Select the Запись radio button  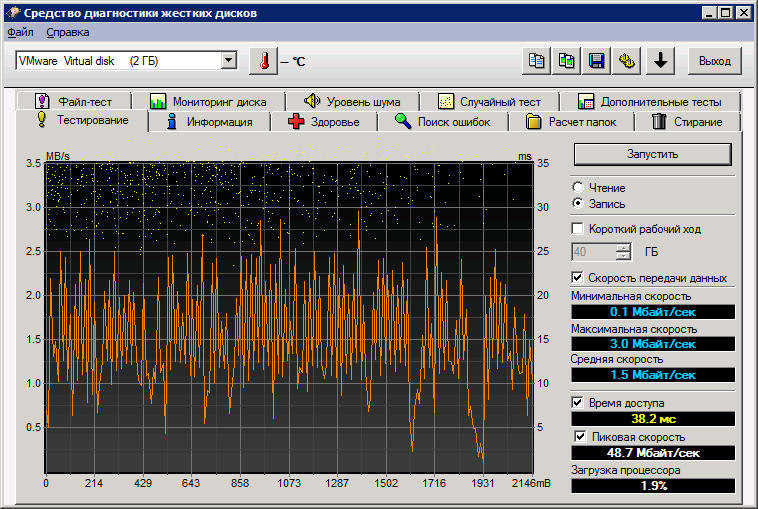tap(578, 203)
